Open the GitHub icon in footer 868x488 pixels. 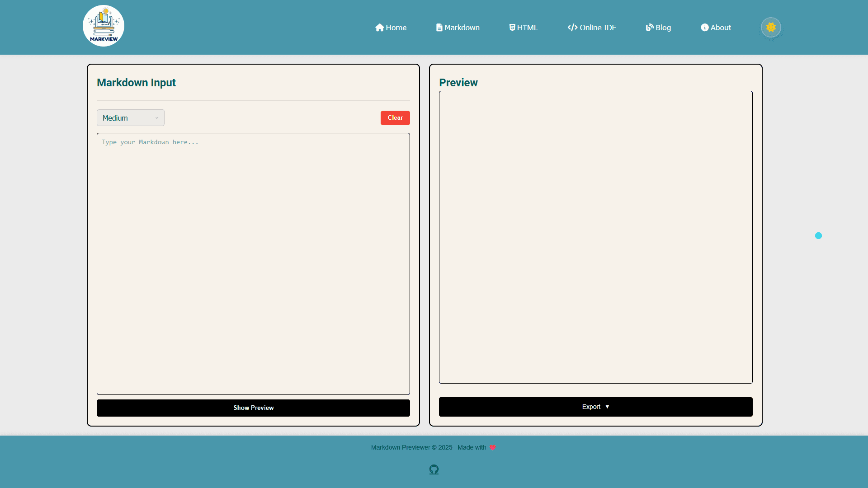(434, 469)
